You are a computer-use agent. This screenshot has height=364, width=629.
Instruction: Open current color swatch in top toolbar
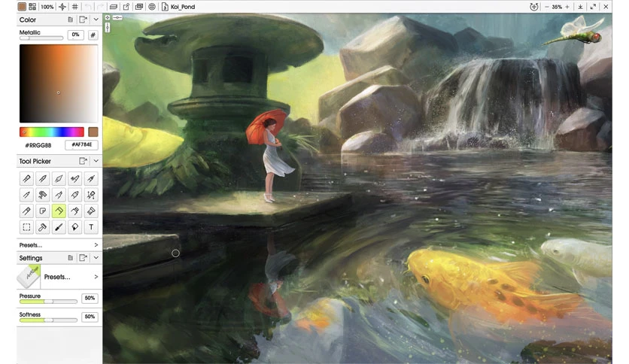(22, 7)
